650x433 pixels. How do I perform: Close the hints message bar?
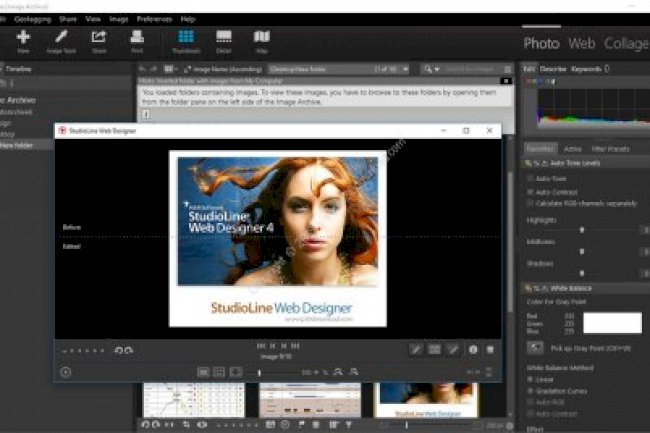[505, 81]
